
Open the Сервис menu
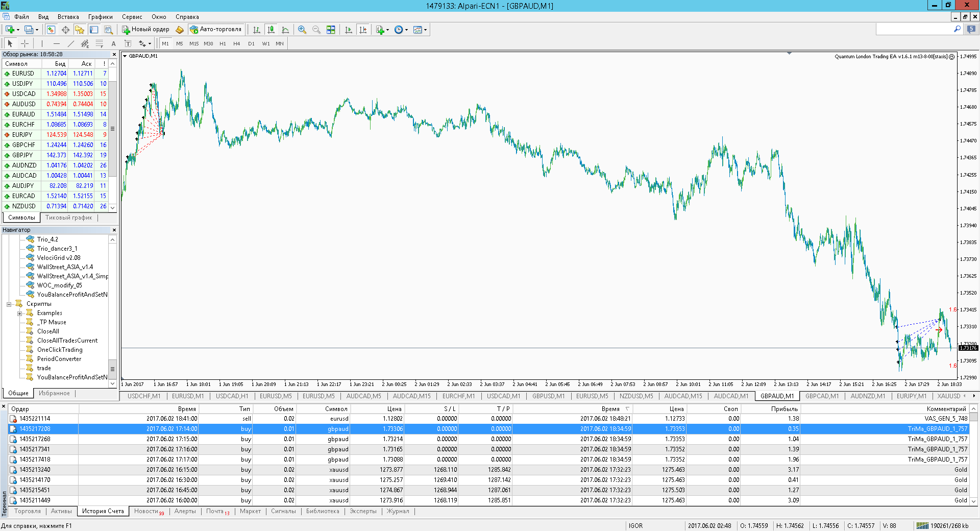coord(132,17)
